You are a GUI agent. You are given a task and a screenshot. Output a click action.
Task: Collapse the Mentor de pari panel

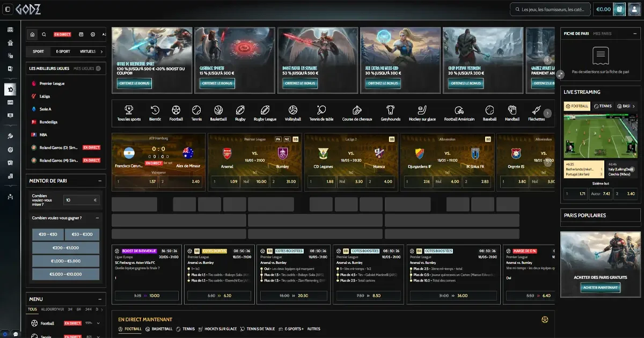point(100,181)
